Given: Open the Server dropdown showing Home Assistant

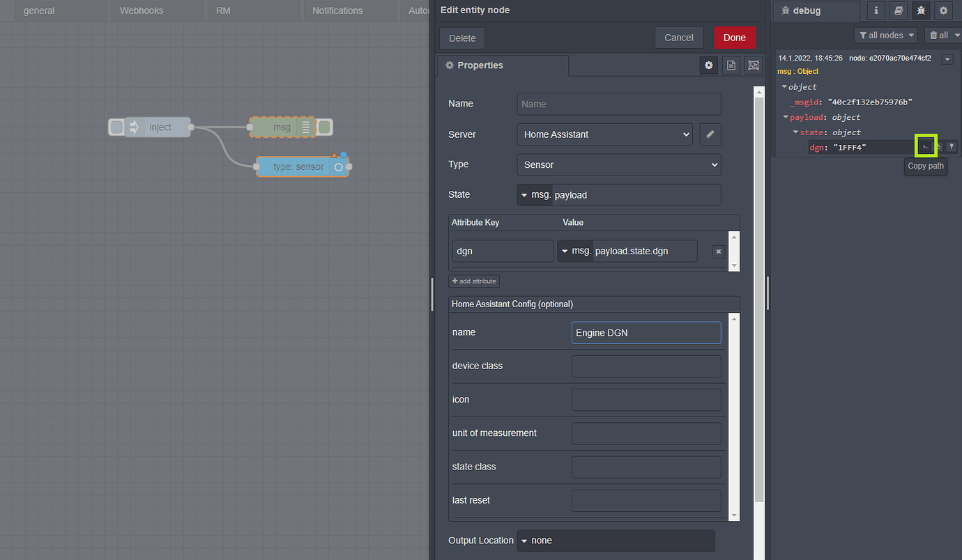Looking at the screenshot, I should tap(604, 134).
